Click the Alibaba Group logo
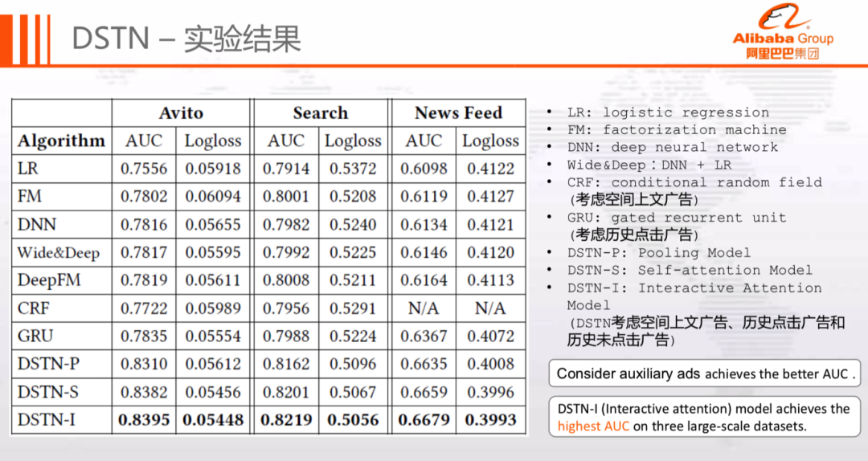 tap(783, 31)
